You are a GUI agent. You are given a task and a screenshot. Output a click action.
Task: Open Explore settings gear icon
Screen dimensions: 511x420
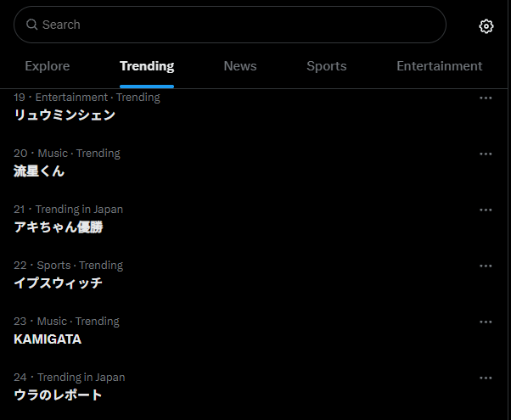click(486, 26)
